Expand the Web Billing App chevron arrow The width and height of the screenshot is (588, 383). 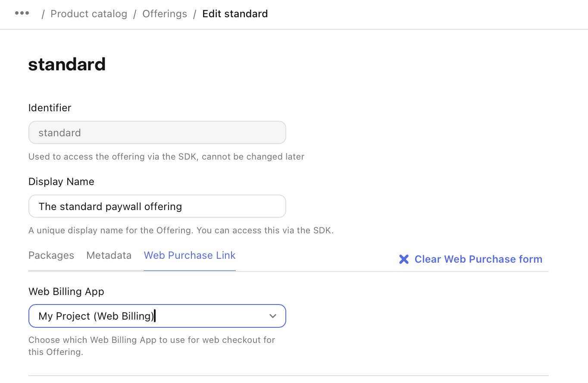(273, 316)
